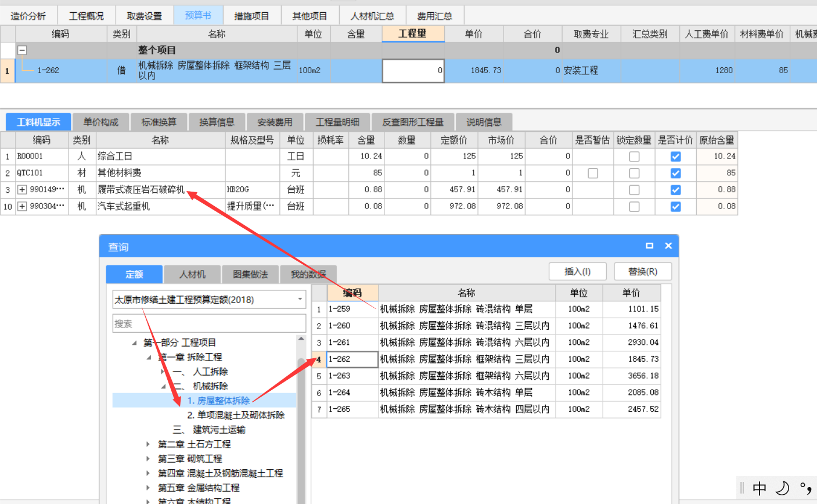Open the 换算信息 tab
Image resolution: width=817 pixels, height=504 pixels.
click(x=217, y=122)
